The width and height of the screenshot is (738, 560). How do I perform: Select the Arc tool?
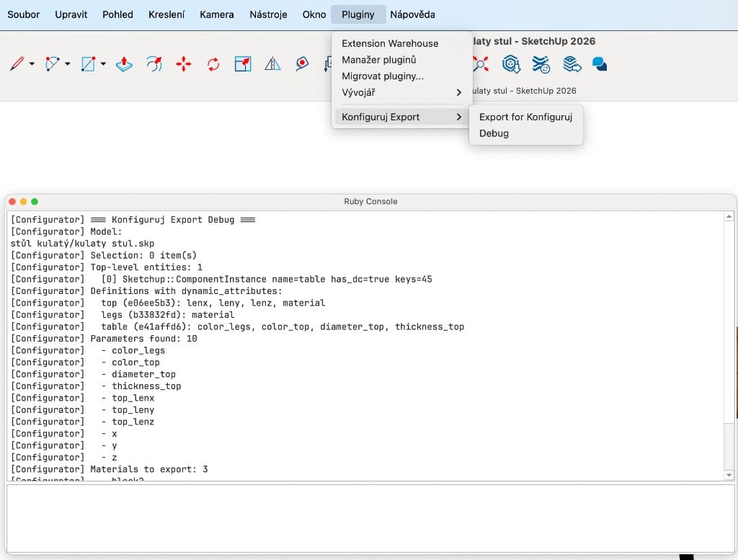(x=52, y=63)
